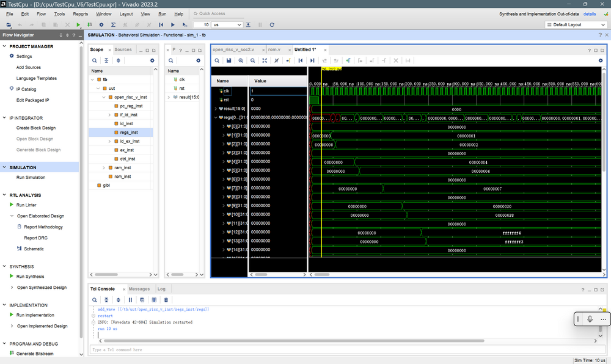Click the Relaunch Simulation refresh icon
This screenshot has width=611, height=364.
point(271,24)
